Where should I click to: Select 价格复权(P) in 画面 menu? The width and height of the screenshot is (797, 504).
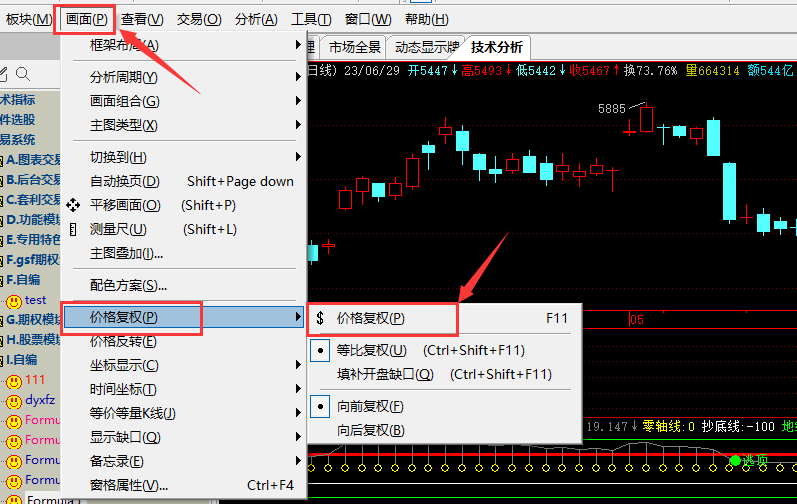coord(184,318)
